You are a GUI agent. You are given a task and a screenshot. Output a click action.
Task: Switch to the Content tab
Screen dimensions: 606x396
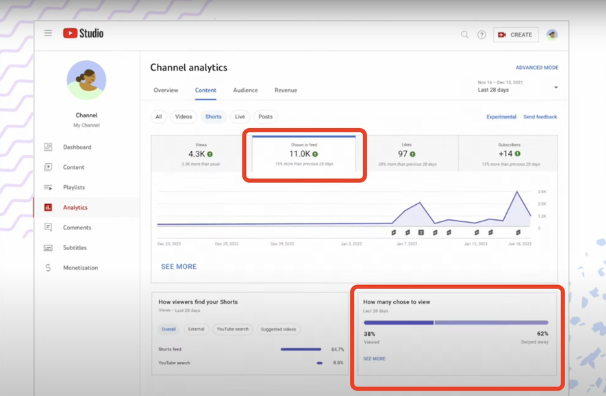(x=206, y=90)
